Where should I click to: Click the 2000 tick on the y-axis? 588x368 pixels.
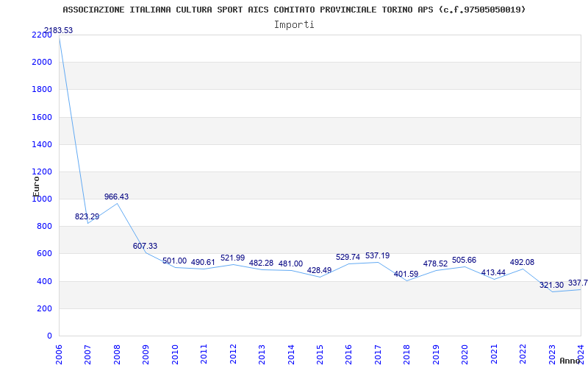coord(42,62)
